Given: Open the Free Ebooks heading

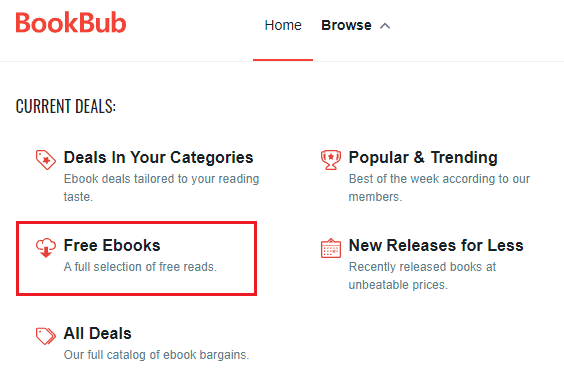Looking at the screenshot, I should point(112,245).
